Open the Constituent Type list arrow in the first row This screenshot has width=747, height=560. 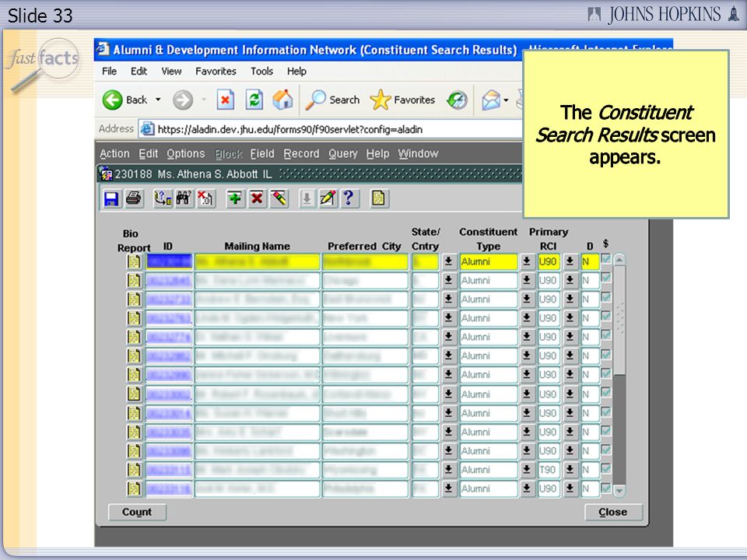[x=527, y=261]
